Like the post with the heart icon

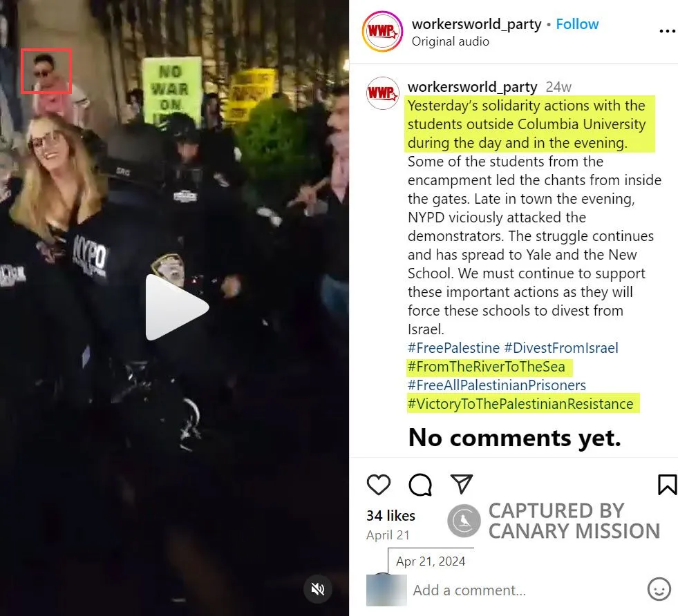tap(378, 484)
